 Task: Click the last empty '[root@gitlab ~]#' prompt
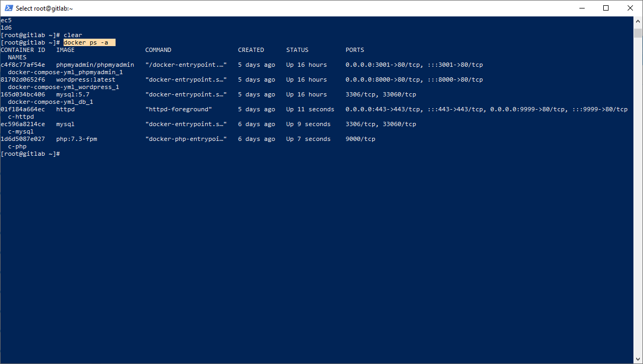pyautogui.click(x=30, y=154)
